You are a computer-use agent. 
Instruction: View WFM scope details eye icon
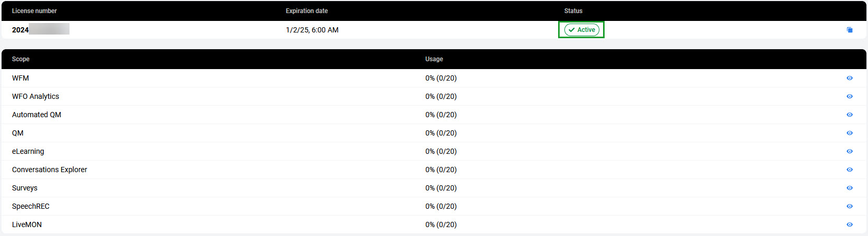(850, 78)
